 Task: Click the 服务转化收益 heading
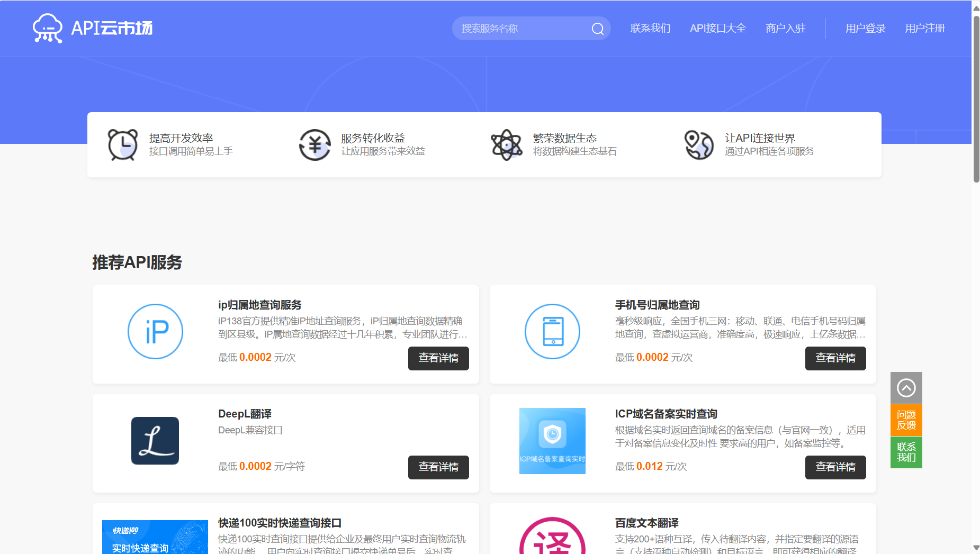click(x=373, y=138)
